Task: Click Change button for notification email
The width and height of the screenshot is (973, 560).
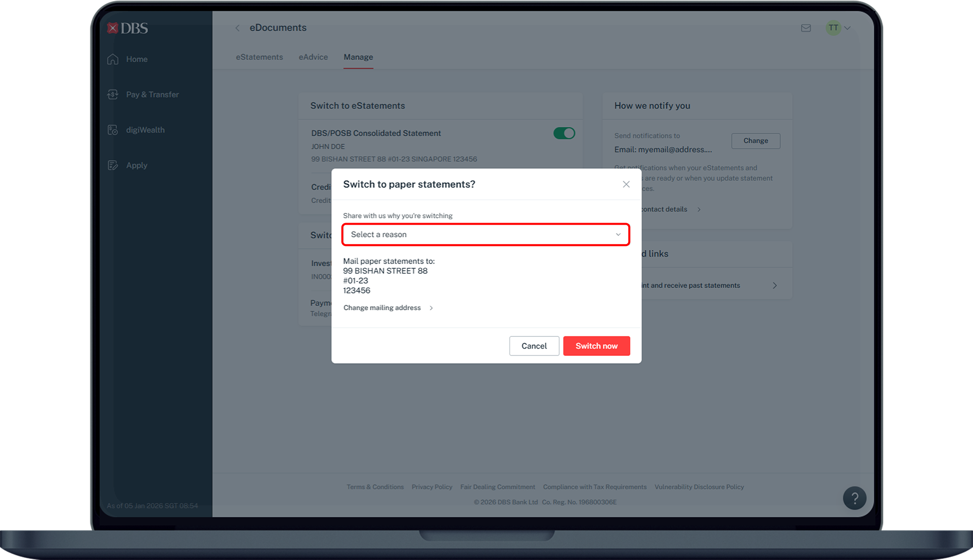Action: (x=756, y=141)
